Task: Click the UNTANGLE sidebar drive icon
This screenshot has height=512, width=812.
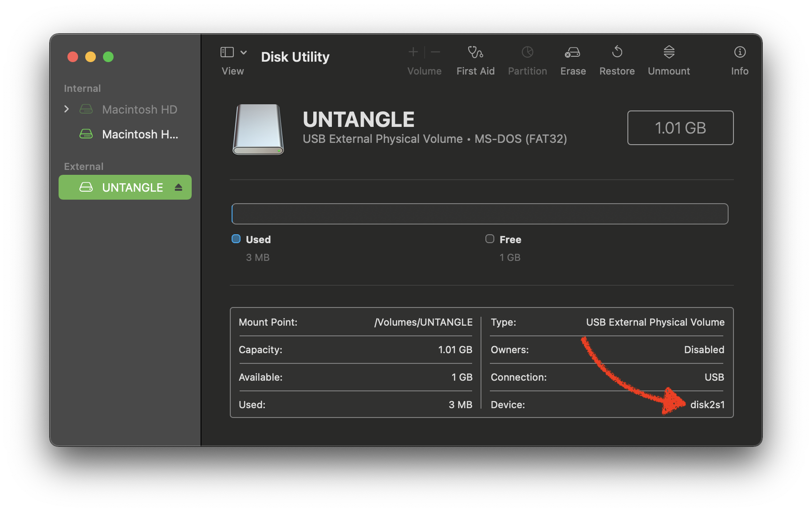Action: (x=86, y=187)
